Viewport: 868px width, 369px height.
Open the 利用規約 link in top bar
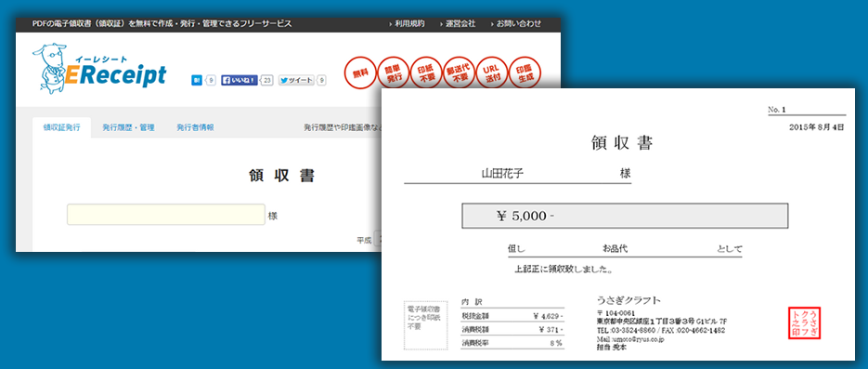[410, 24]
